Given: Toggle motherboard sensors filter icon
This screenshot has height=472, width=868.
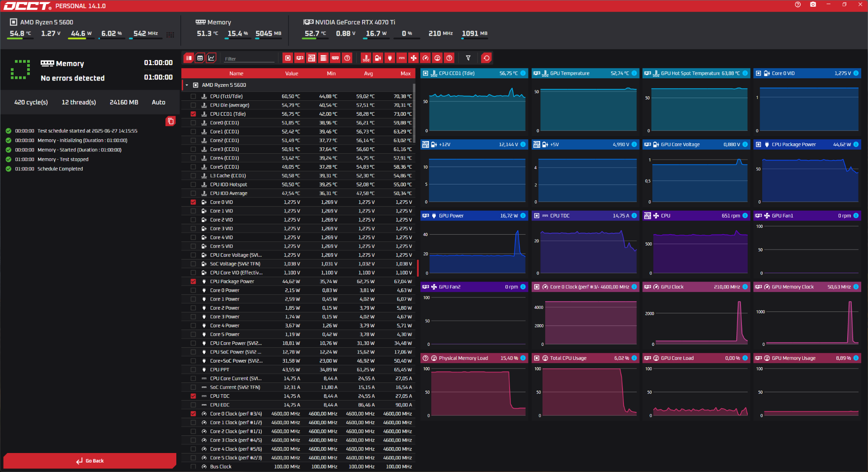Looking at the screenshot, I should pos(311,58).
